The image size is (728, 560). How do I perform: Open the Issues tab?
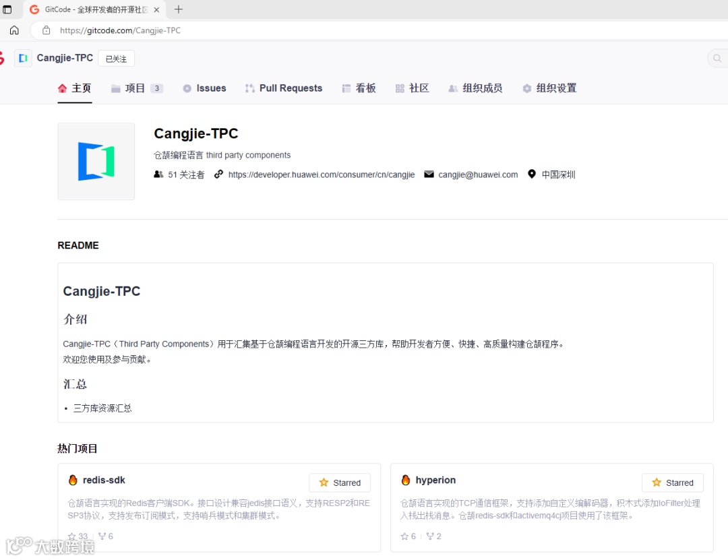point(204,88)
